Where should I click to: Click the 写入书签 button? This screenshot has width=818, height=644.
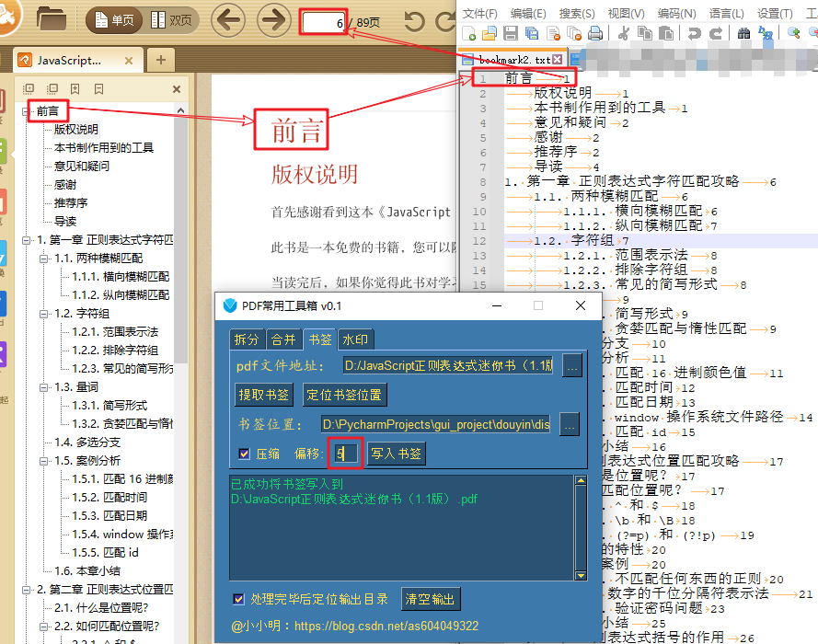397,454
